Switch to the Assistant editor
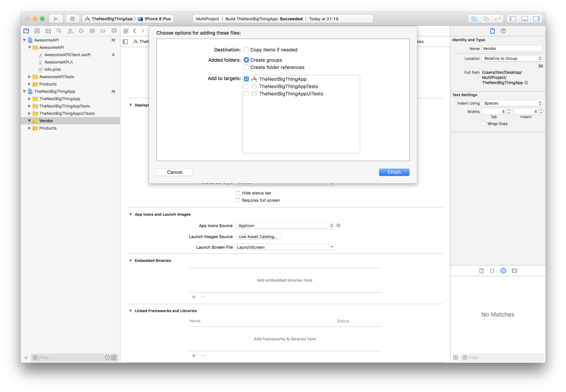The image size is (566, 392). coord(486,19)
